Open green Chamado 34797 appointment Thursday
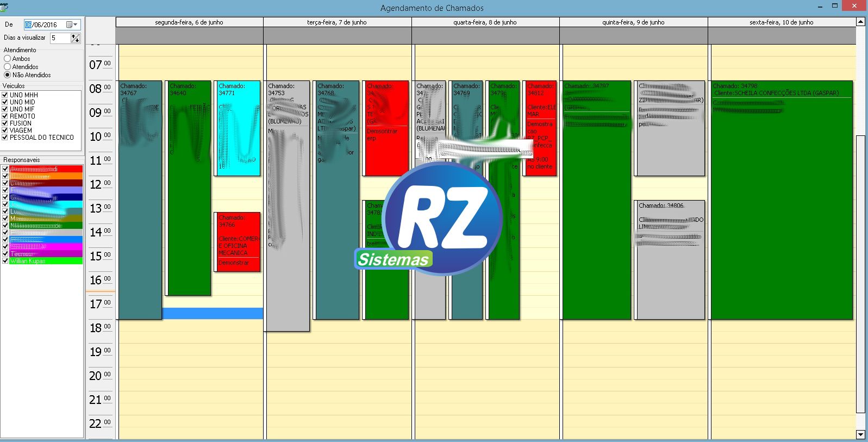The image size is (868, 442). (x=597, y=200)
